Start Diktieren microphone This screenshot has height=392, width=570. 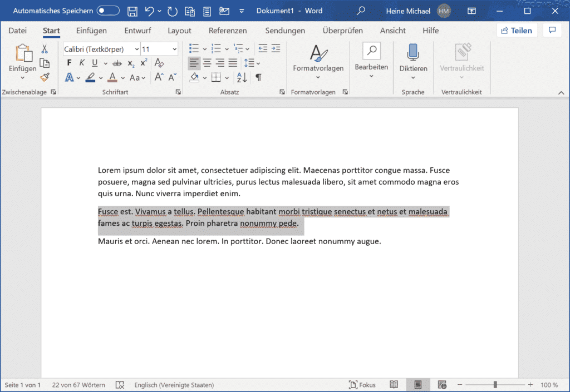tap(413, 58)
